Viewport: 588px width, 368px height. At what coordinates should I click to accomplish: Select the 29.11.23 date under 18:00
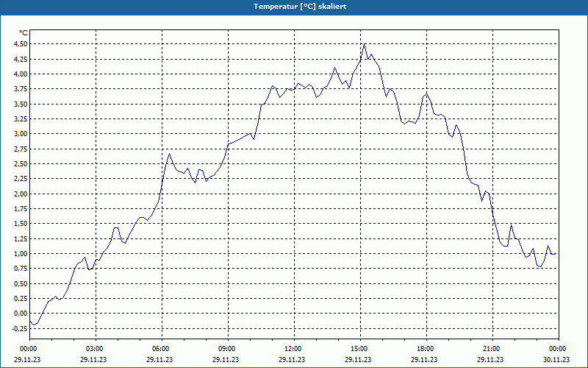coord(425,360)
